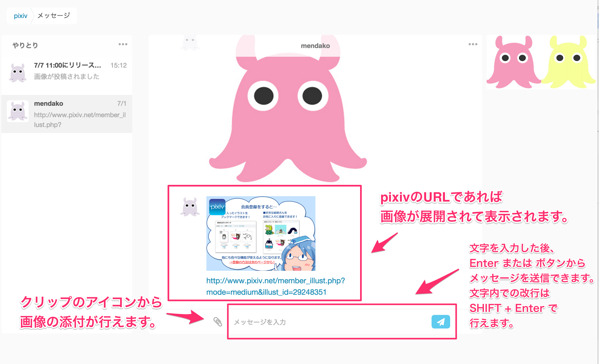The image size is (604, 364).
Task: Click mendako avatar in the conversation list
Action: click(18, 111)
